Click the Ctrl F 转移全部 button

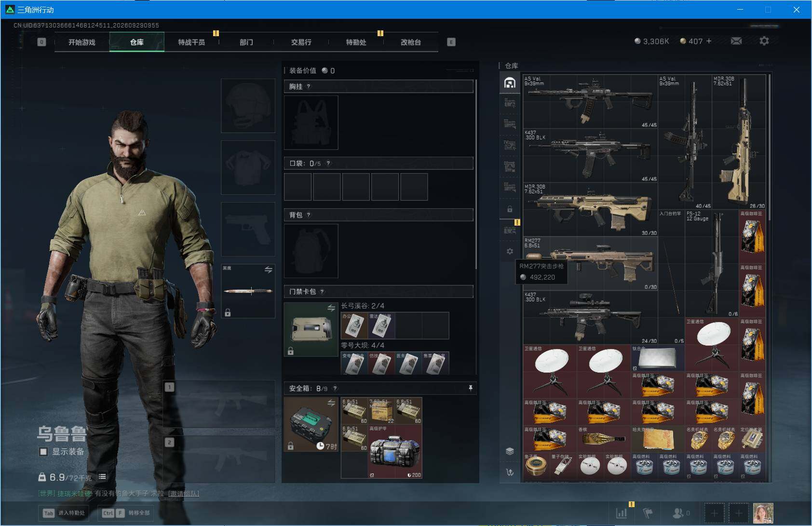point(127,513)
